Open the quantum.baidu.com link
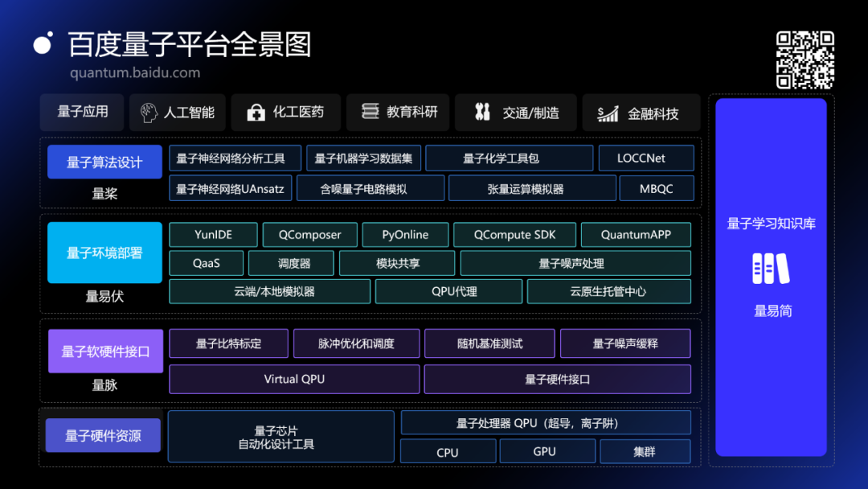 point(135,72)
